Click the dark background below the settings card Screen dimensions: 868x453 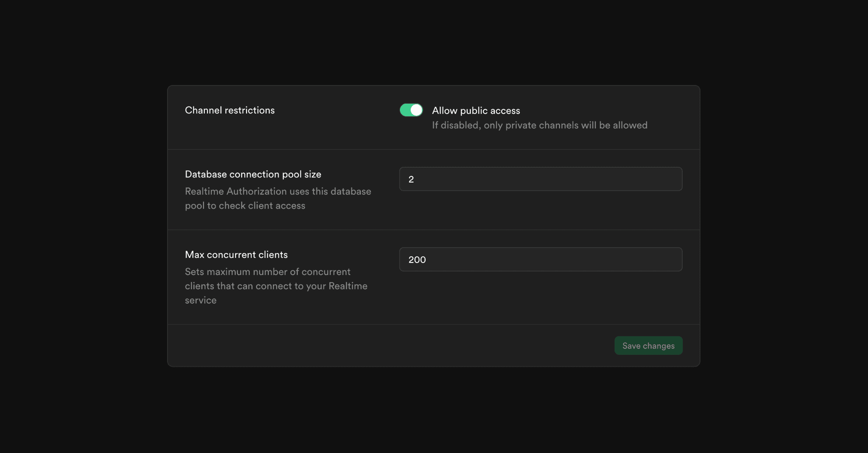tap(434, 411)
